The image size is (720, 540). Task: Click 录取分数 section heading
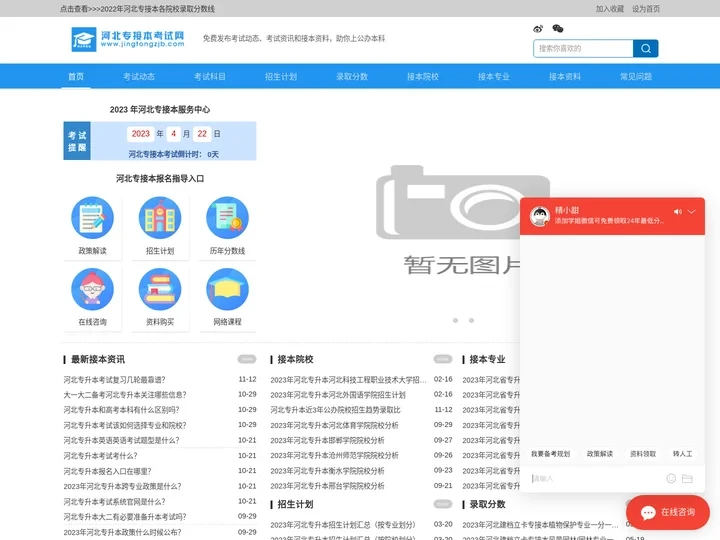click(x=487, y=504)
